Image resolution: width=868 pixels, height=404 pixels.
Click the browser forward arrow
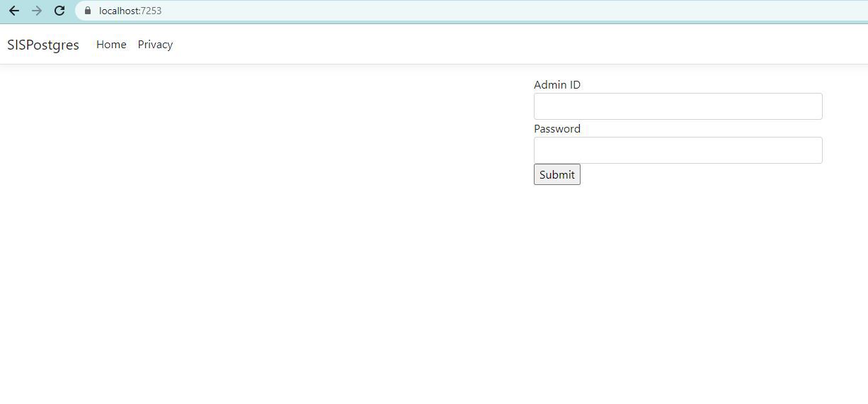point(37,11)
